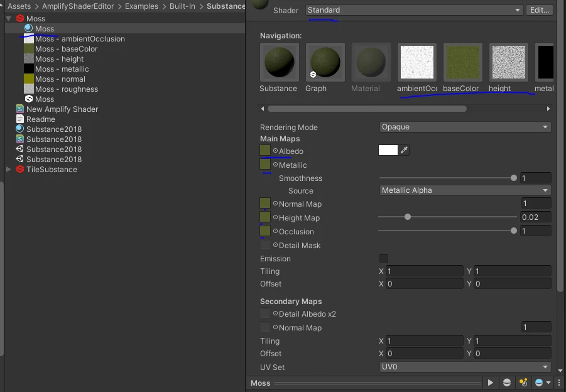Select the Substance2018 material icon
The width and height of the screenshot is (566, 392).
pyautogui.click(x=20, y=129)
